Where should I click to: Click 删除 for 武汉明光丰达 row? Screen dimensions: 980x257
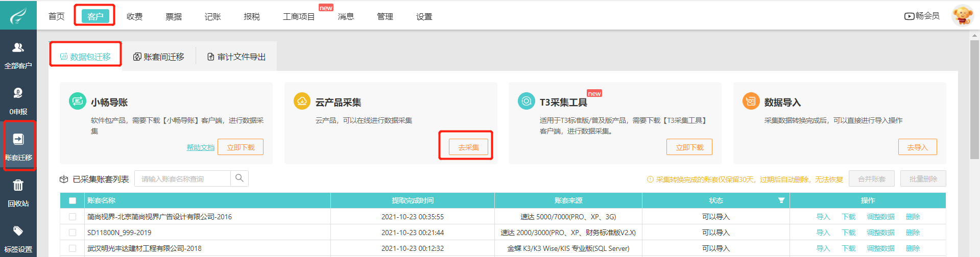pyautogui.click(x=913, y=248)
